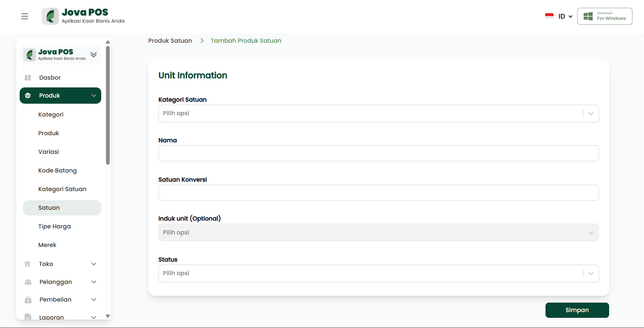Go to Tipe Harga menu item

click(x=55, y=226)
